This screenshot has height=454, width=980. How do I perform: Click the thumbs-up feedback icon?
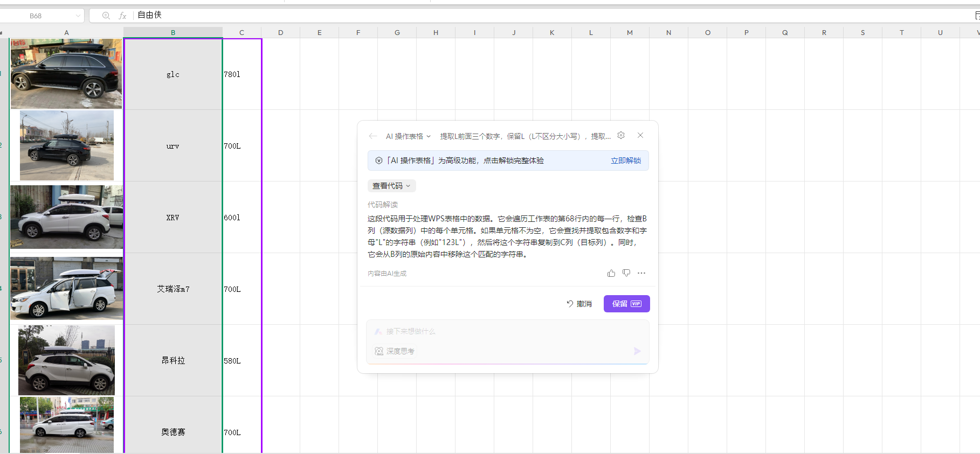[x=611, y=273]
